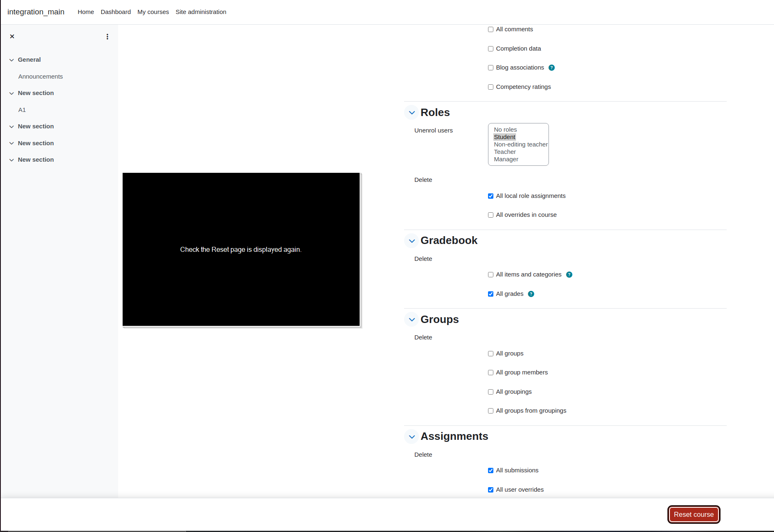The image size is (774, 532).
Task: Tick the All comments checkbox
Action: pyautogui.click(x=490, y=30)
